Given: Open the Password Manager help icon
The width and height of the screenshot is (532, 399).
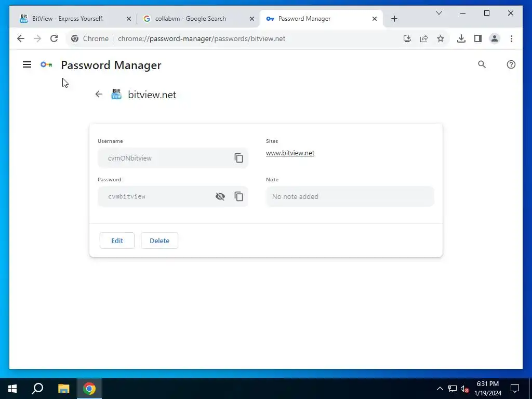Looking at the screenshot, I should click(x=511, y=64).
